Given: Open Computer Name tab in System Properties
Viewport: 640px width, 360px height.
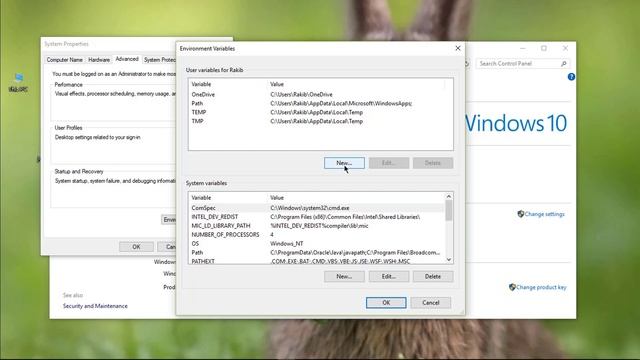Looking at the screenshot, I should pyautogui.click(x=64, y=60).
